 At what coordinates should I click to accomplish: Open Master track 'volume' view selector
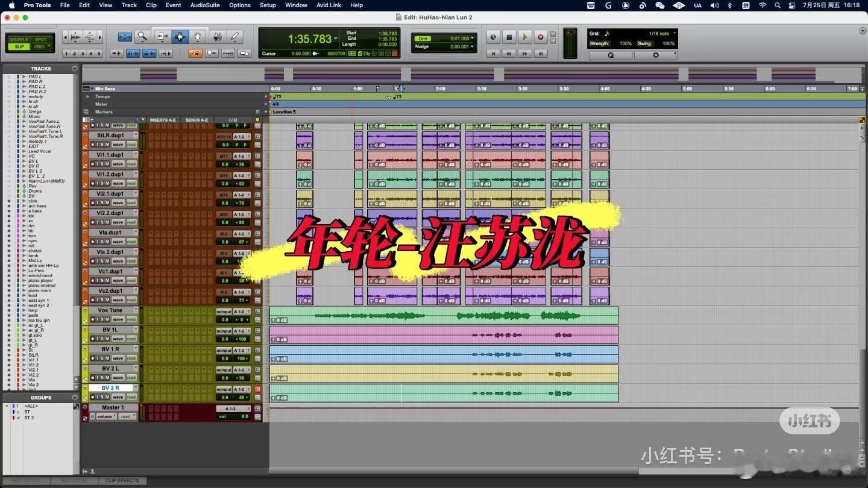pos(106,416)
